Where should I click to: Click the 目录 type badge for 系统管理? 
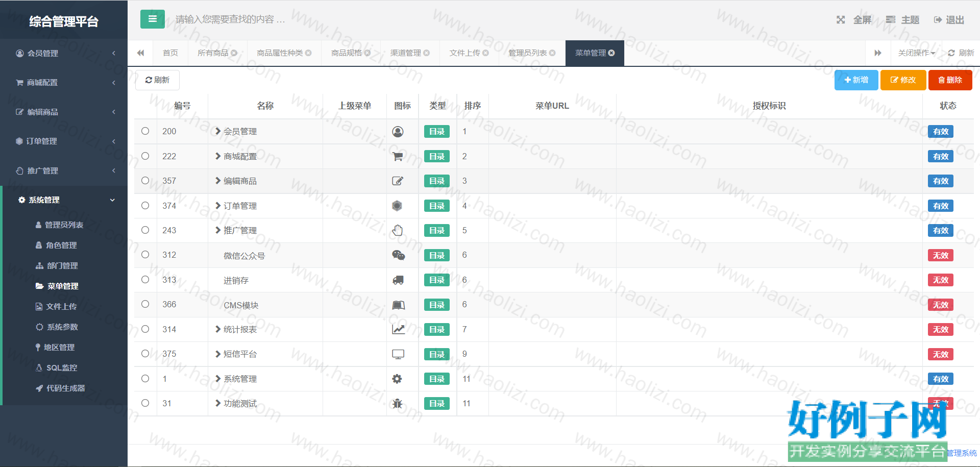[x=436, y=379]
